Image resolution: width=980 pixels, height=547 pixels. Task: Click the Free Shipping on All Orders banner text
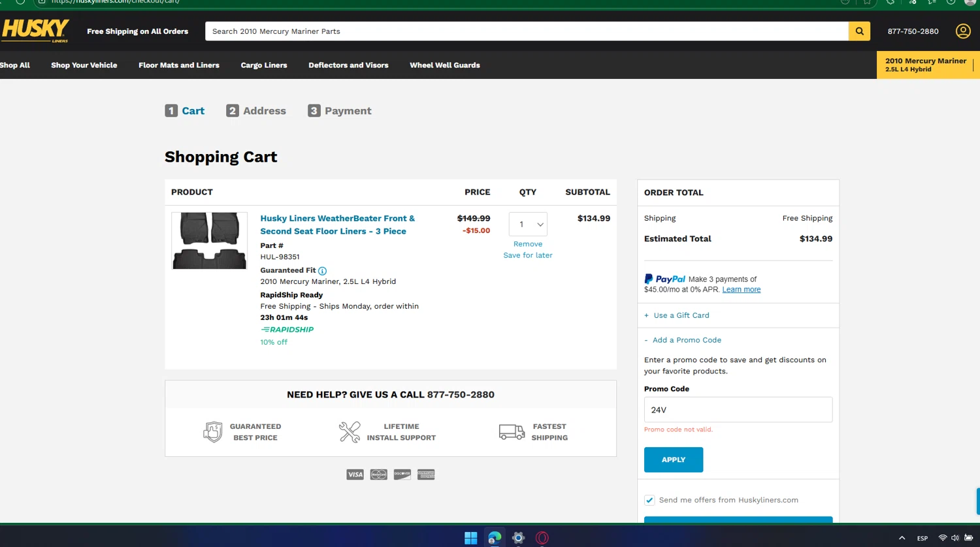click(137, 31)
